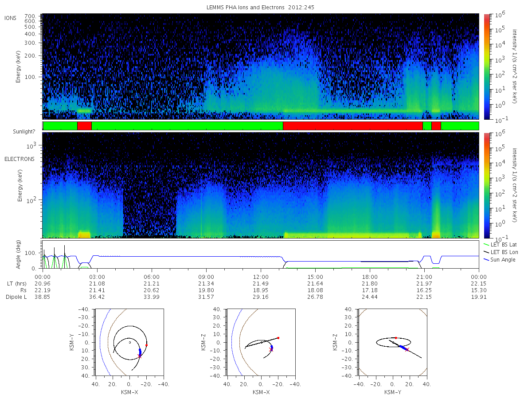Image resolution: width=532 pixels, height=399 pixels.
Task: Click the long red segment of the sunlight bar
Action: (352, 126)
